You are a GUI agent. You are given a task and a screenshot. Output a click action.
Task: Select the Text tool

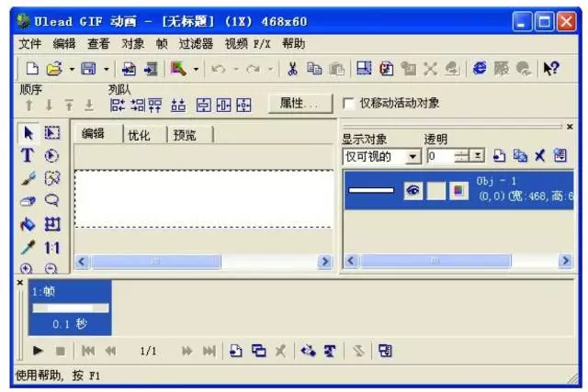(28, 155)
